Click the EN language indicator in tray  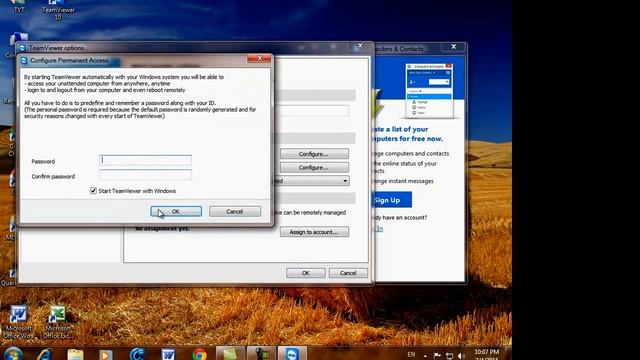[411, 354]
